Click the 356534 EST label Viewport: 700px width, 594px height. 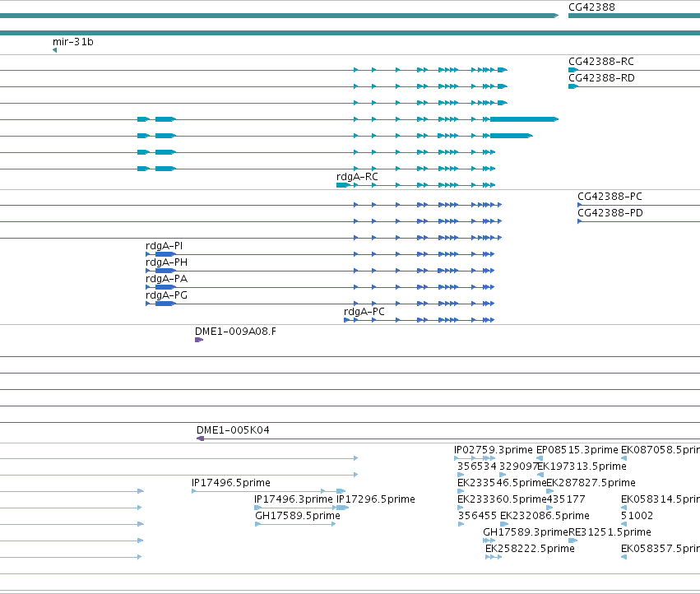click(x=477, y=466)
